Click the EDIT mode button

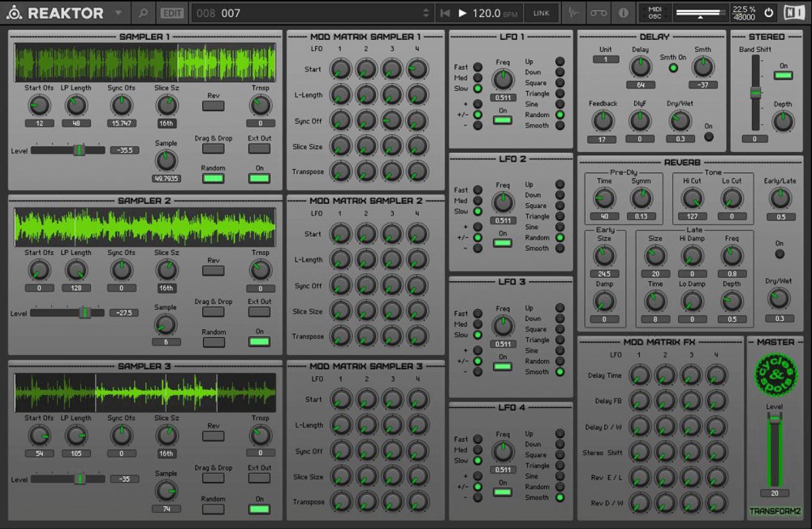click(x=171, y=13)
